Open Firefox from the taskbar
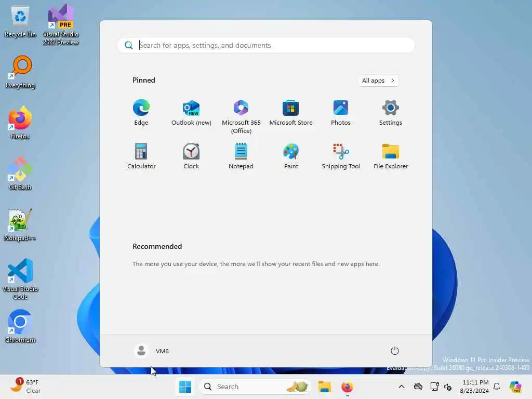 coord(347,387)
